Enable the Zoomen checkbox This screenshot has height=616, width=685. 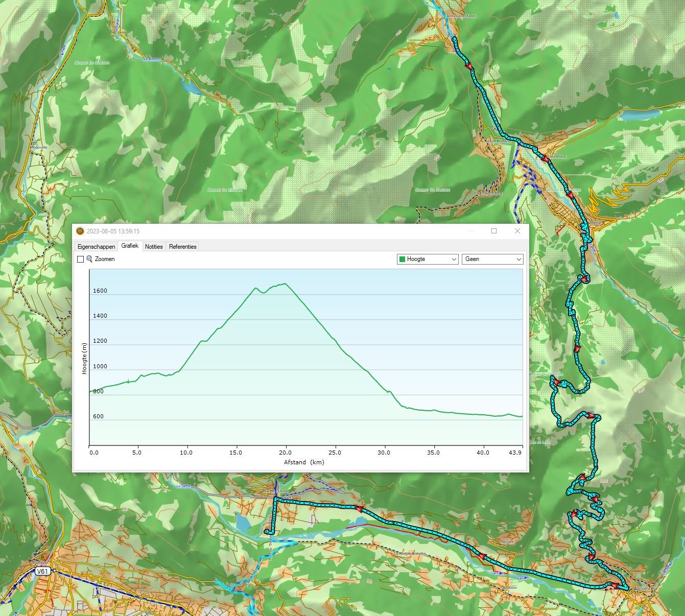(80, 259)
